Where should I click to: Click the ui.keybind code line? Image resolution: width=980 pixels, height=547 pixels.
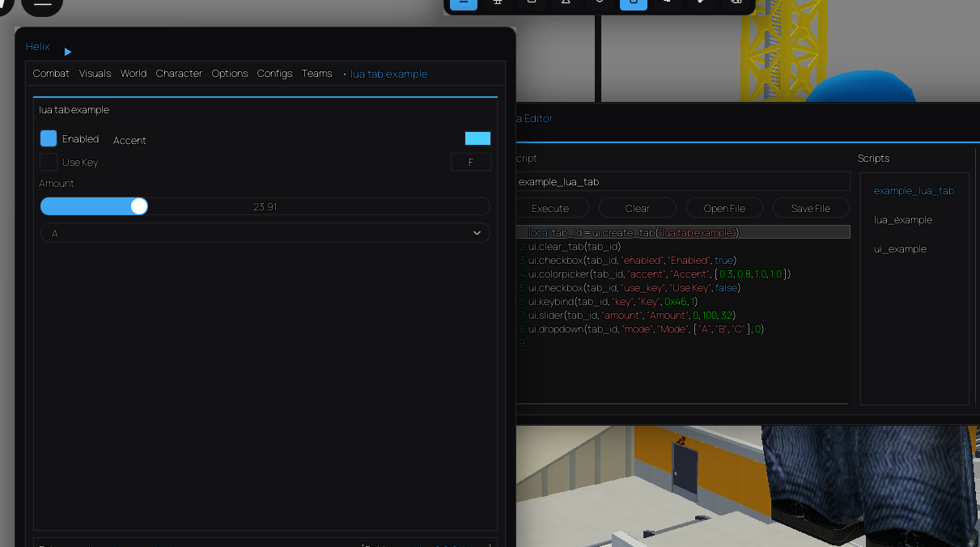pos(613,301)
